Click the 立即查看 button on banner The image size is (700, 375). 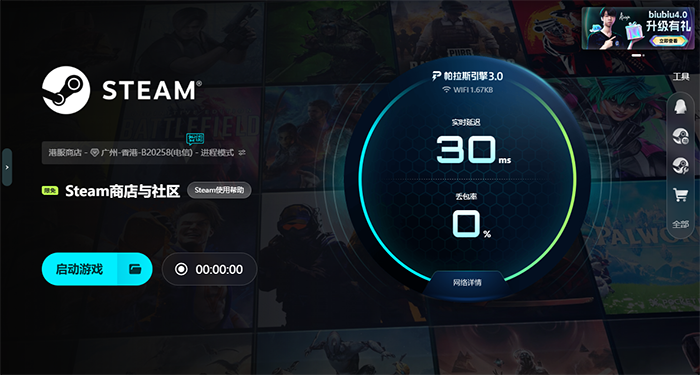coord(668,40)
